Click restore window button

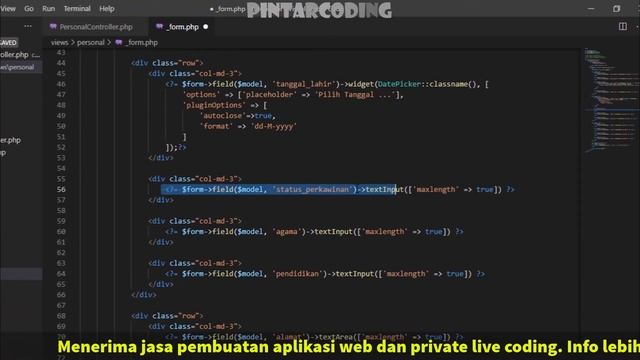pos(616,9)
